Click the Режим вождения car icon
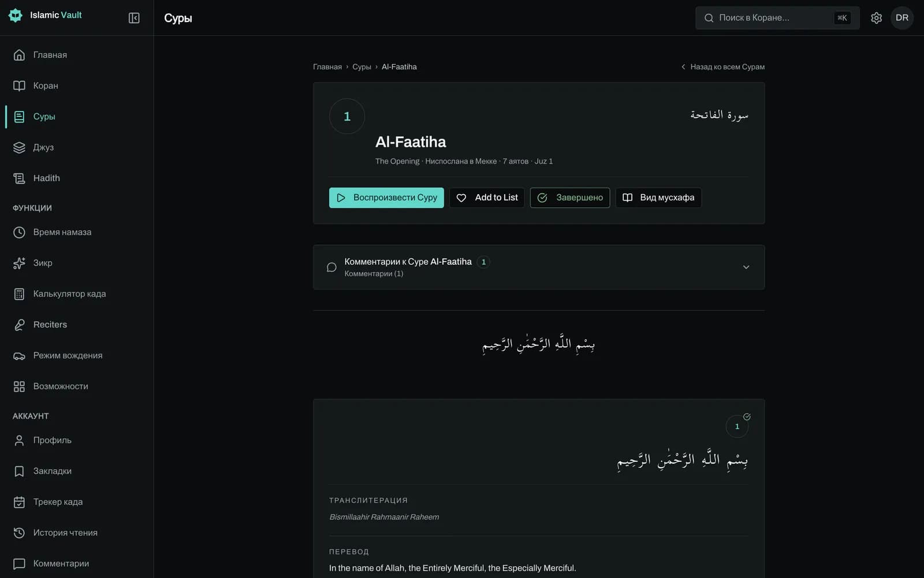This screenshot has width=924, height=578. [x=19, y=355]
